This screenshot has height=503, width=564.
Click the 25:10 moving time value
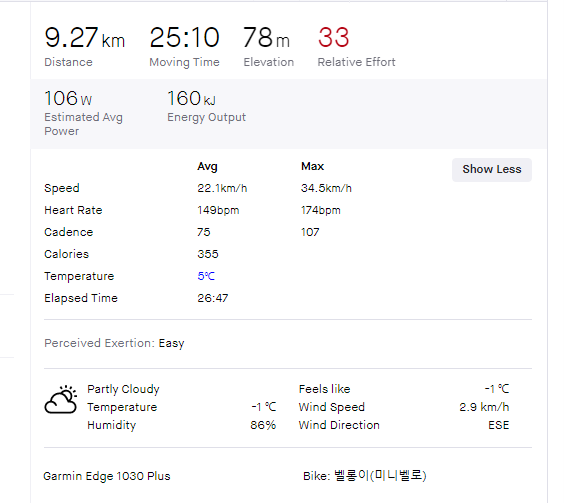[x=184, y=37]
